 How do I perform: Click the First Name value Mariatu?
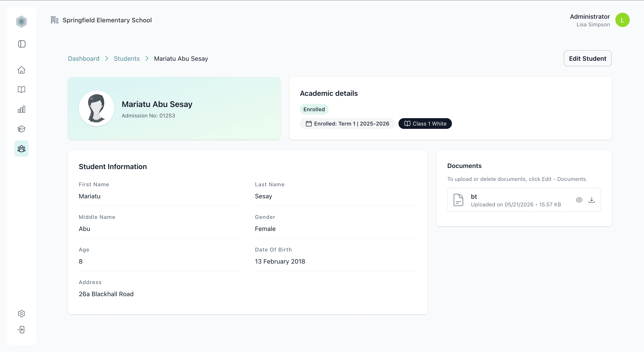[89, 196]
